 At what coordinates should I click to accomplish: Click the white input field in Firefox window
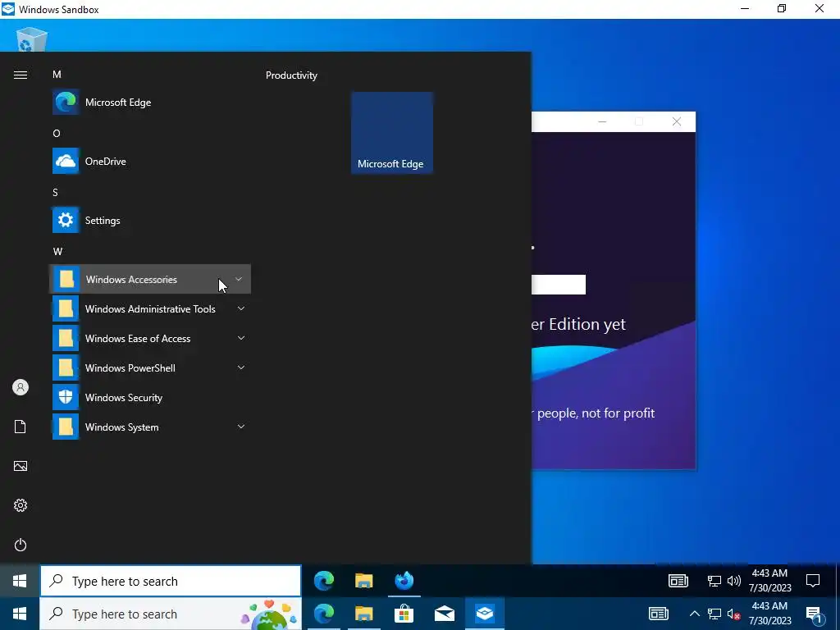558,285
